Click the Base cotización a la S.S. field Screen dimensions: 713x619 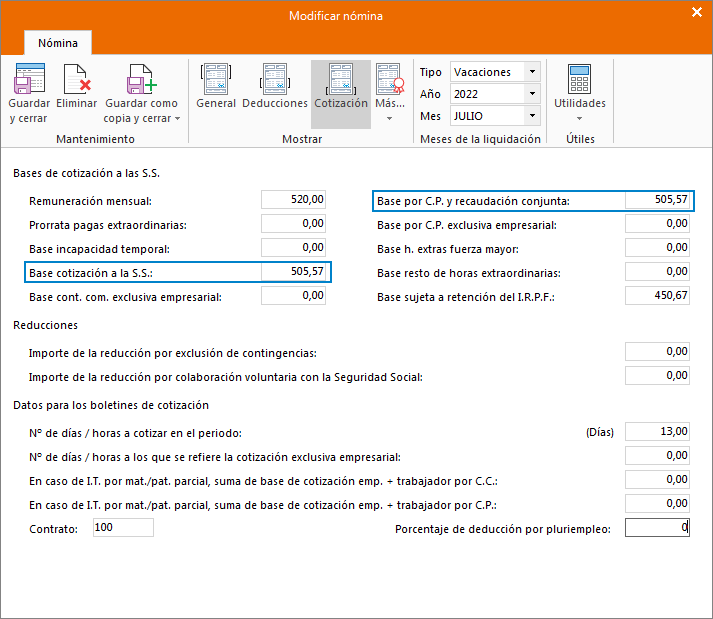point(293,271)
